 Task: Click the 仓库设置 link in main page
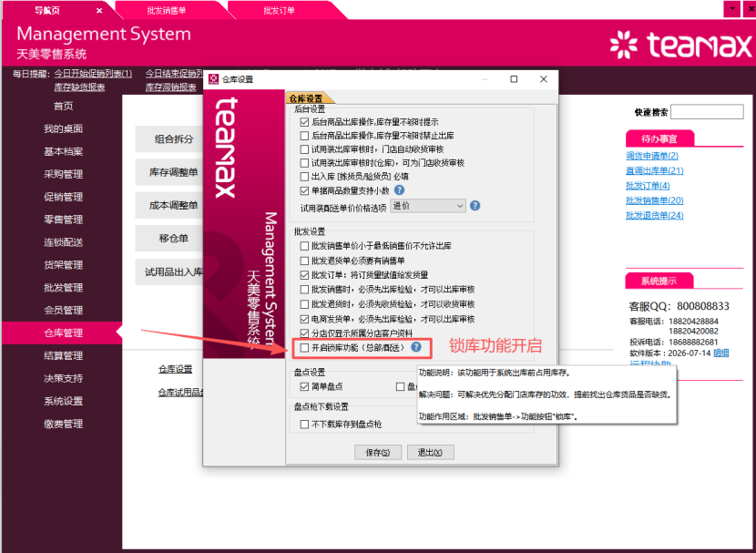(x=176, y=369)
